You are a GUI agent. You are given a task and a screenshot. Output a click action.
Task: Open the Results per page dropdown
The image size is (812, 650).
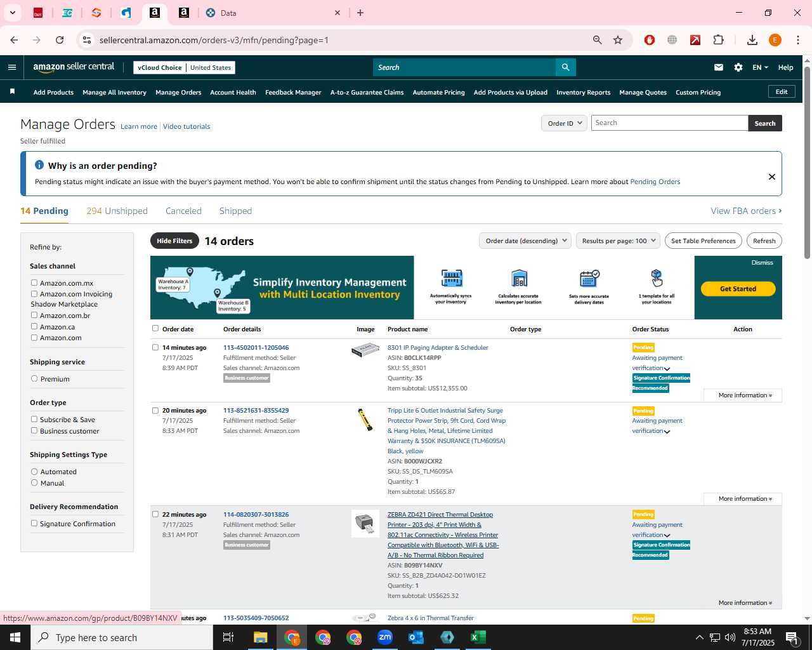point(618,241)
